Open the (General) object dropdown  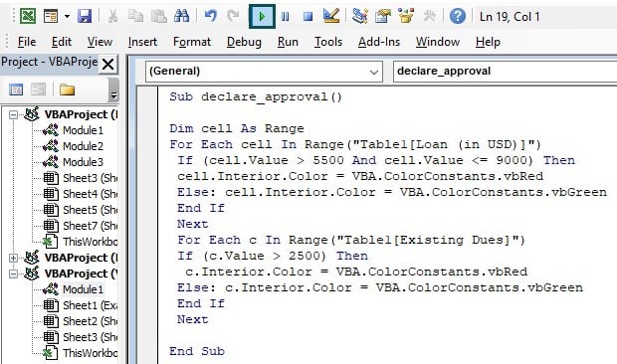(264, 72)
